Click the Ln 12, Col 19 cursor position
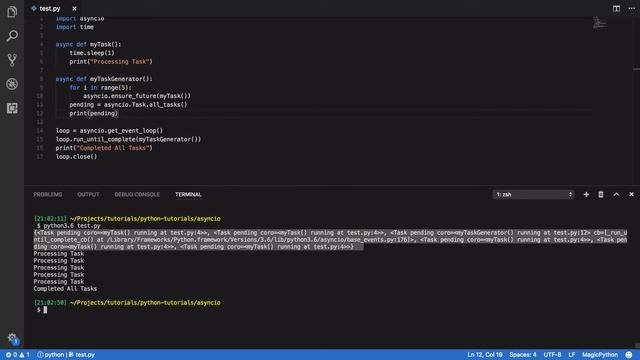Viewport: 640px width, 360px height. (485, 355)
